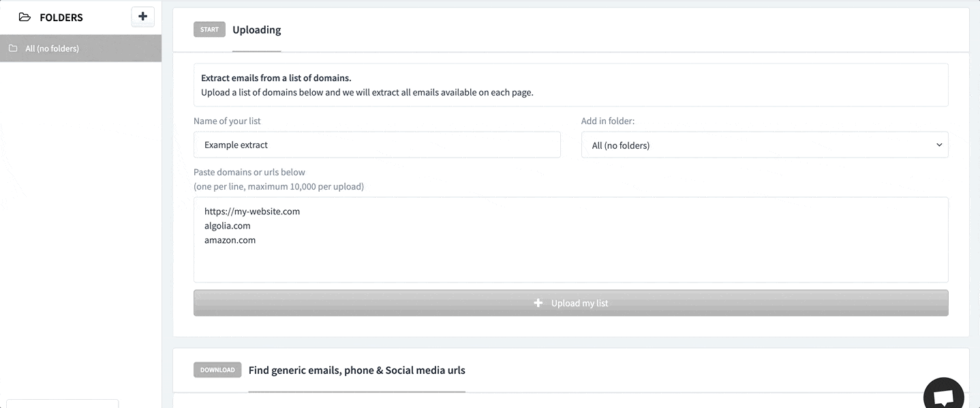Screen dimensions: 980x408
Task: Open the Add in folder dropdown
Action: point(764,145)
